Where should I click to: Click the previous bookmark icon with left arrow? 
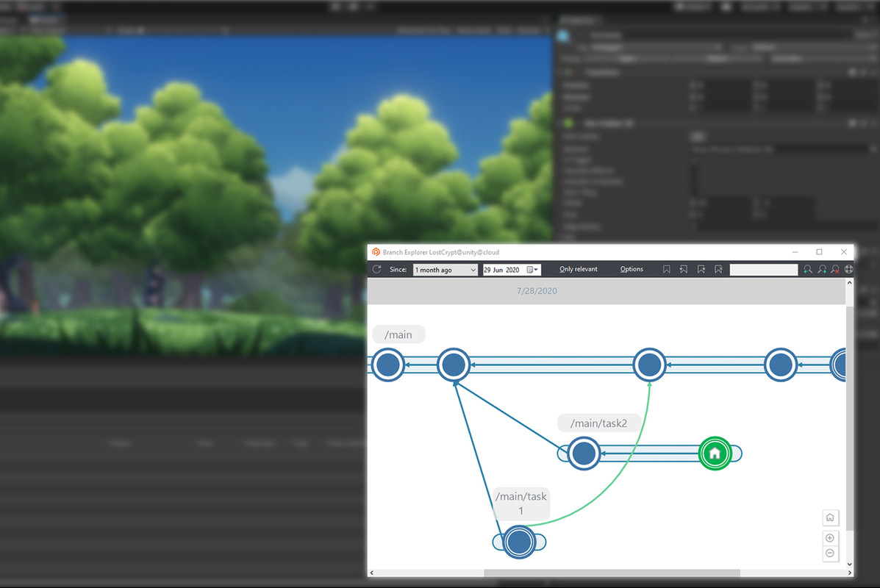click(684, 269)
